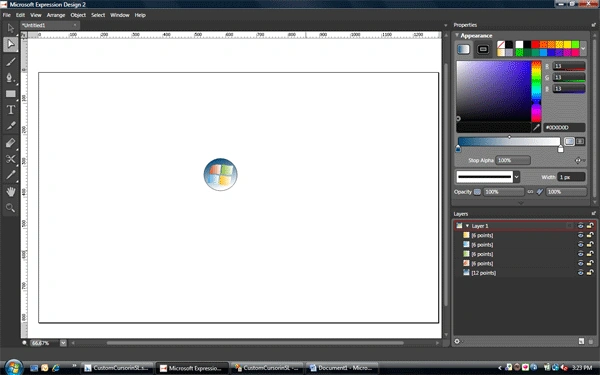
Task: Select the Fill tab in Appearance
Action: point(463,49)
